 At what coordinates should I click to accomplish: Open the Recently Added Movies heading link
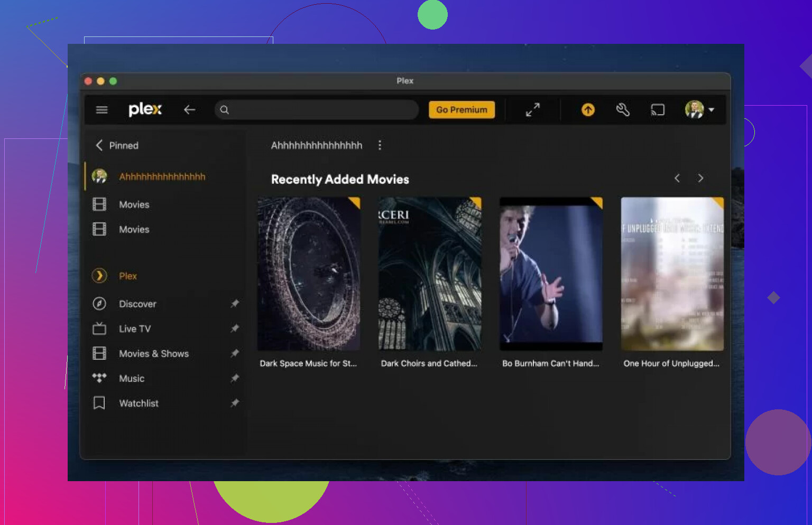pos(340,180)
